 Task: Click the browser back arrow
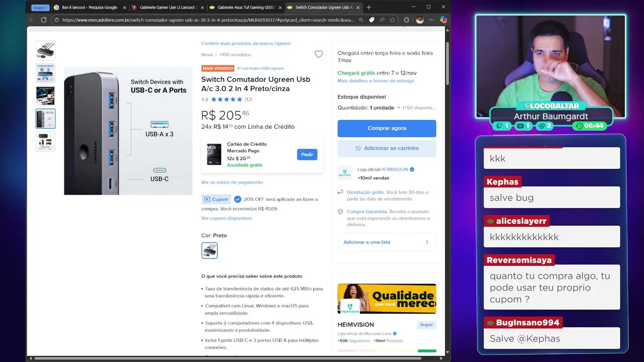(x=32, y=20)
